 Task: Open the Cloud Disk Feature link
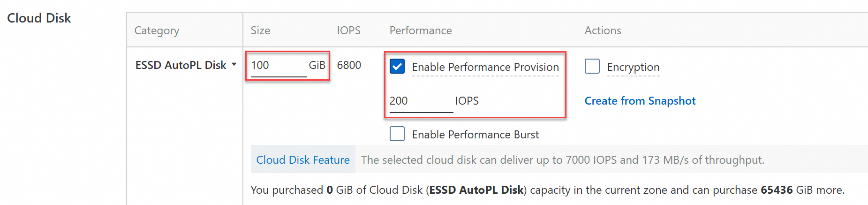(303, 160)
